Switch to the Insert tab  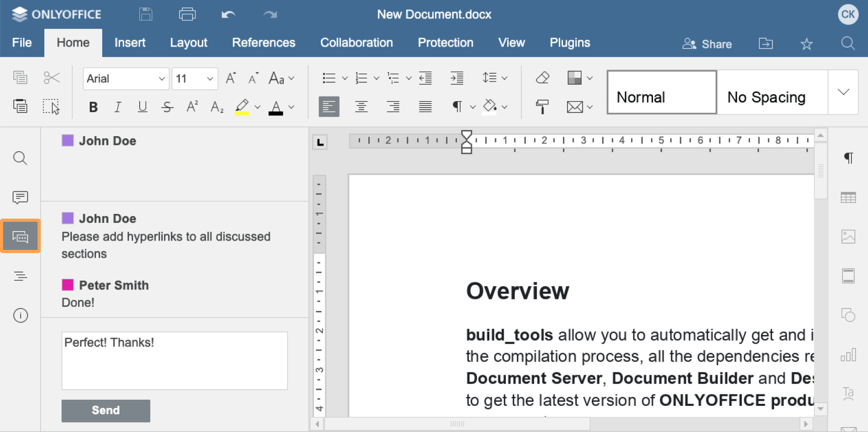[x=130, y=43]
